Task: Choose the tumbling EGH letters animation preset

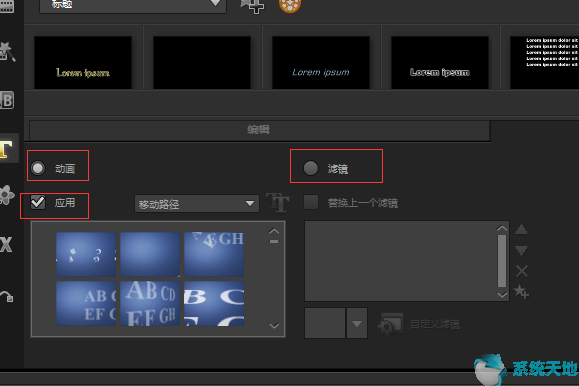Action: tap(214, 255)
